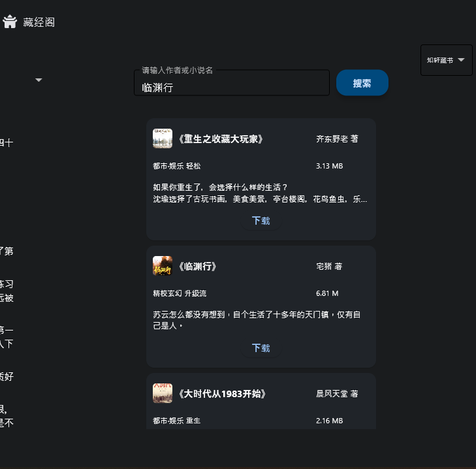Click the 都市·娱乐 重生 category tag
Viewport: 476px width, 469px height.
177,421
